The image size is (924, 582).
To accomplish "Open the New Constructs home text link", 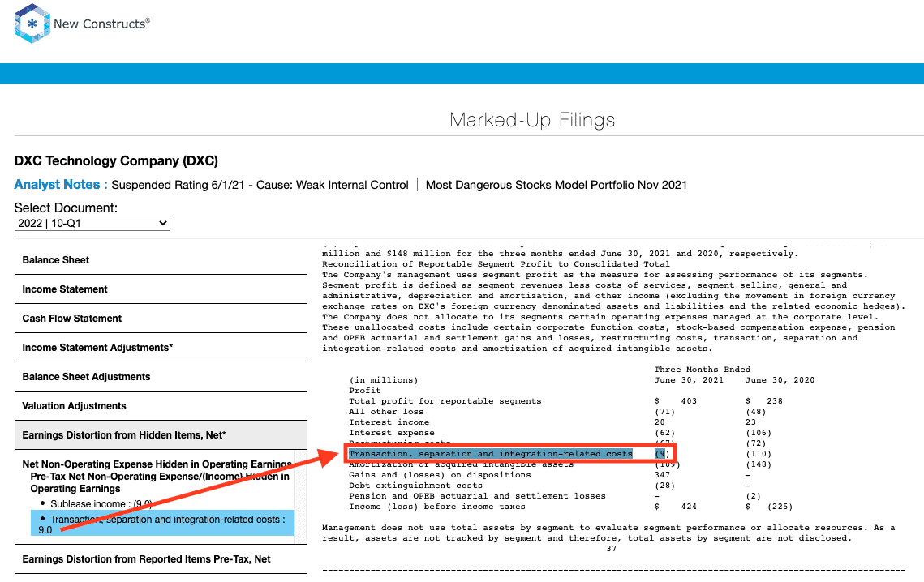I will [x=101, y=24].
